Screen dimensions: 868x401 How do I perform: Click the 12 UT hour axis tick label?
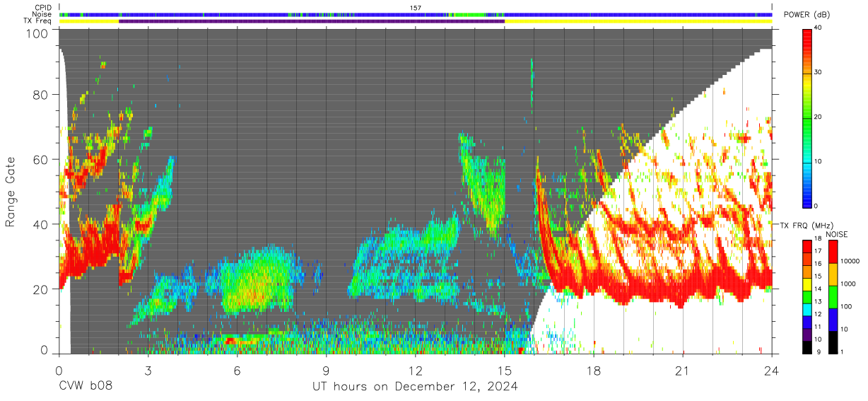[416, 371]
